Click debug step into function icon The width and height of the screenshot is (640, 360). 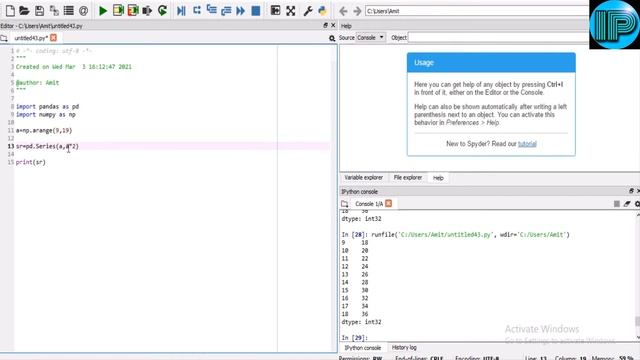click(x=211, y=11)
